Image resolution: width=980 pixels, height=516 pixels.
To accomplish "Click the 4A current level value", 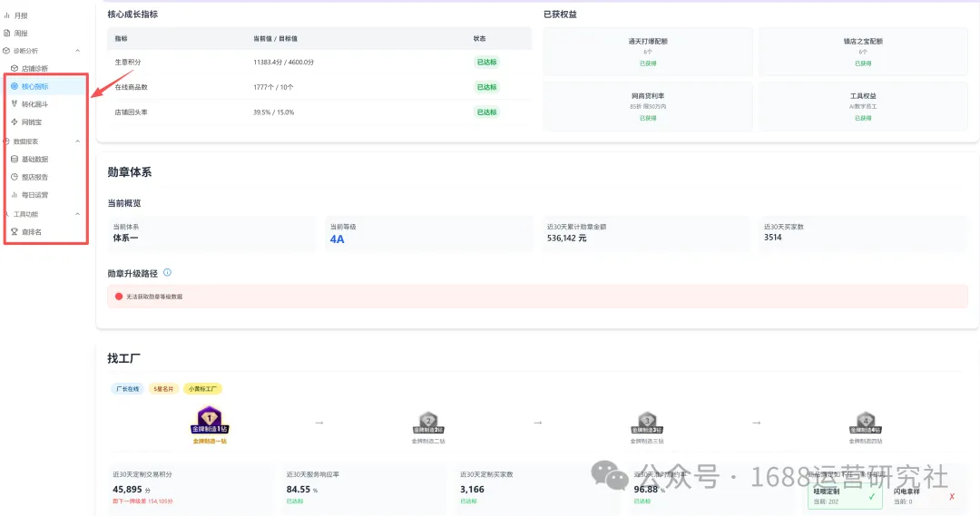I will point(337,239).
